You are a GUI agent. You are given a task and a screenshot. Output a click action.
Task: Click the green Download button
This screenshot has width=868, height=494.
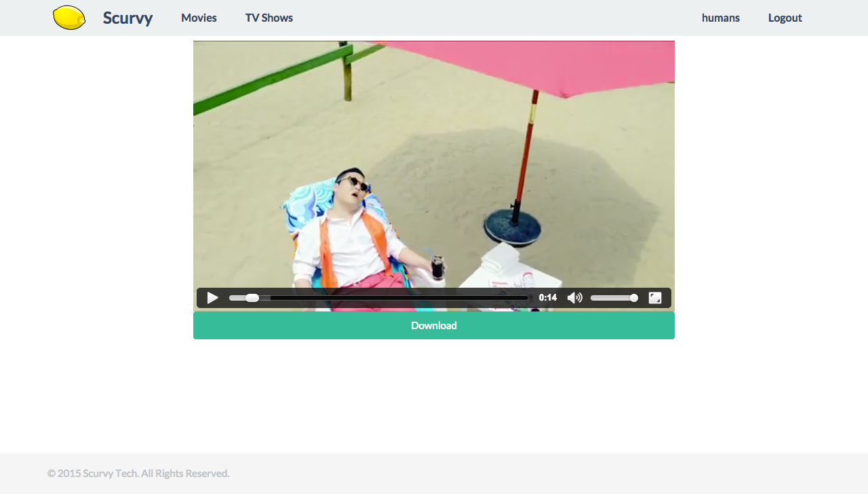[434, 326]
